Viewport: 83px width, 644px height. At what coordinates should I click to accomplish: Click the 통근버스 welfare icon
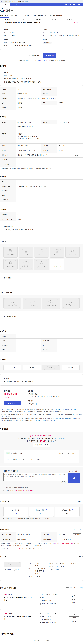11,252
